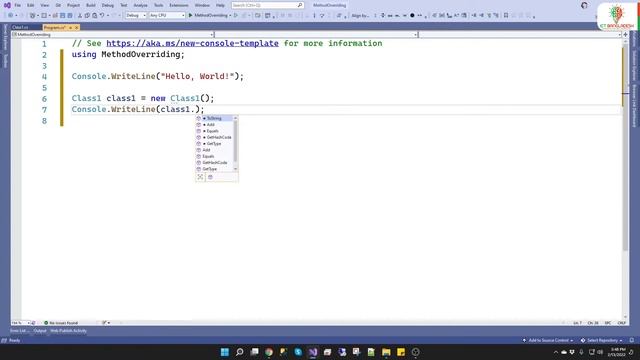
Task: Open the right member navigation dropdown
Action: click(x=520, y=35)
